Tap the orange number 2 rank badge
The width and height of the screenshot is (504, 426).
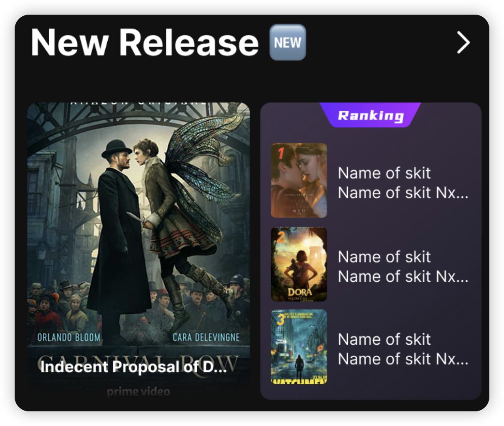point(281,236)
